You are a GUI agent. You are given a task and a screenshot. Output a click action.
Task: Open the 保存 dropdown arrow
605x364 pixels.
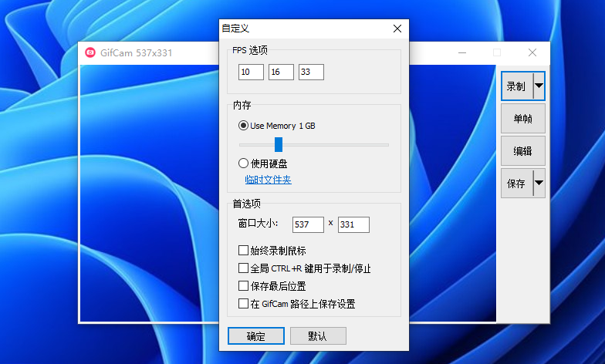[x=539, y=184]
